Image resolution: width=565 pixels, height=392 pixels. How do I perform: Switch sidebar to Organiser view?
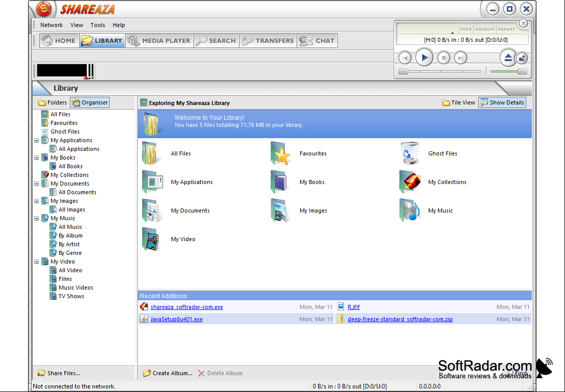point(90,102)
